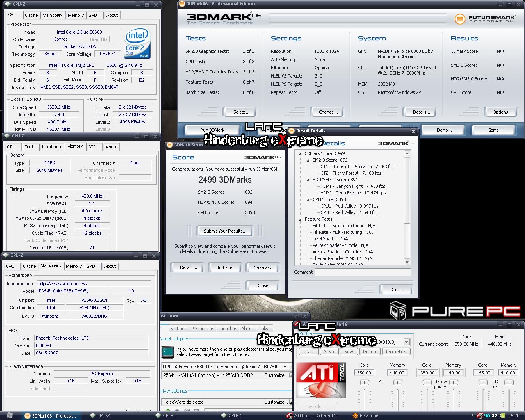Click the 2D Core clock slider in ATITool
Image resolution: width=525 pixels, height=420 pixels.
pyautogui.click(x=364, y=400)
